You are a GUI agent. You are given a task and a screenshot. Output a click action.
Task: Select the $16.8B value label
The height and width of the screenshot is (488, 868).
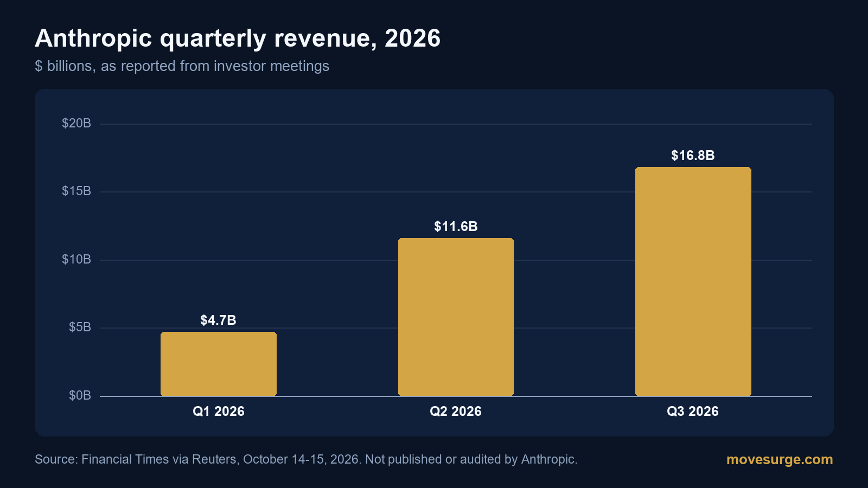(x=693, y=156)
